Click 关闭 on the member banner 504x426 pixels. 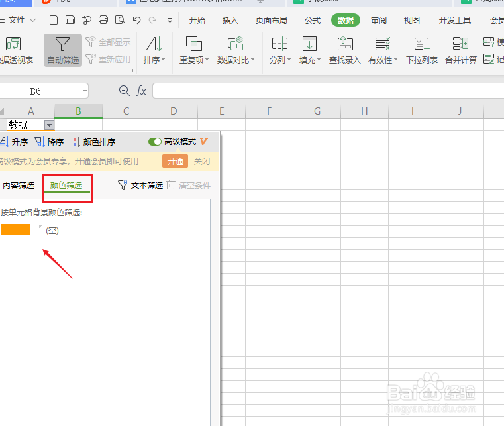202,161
